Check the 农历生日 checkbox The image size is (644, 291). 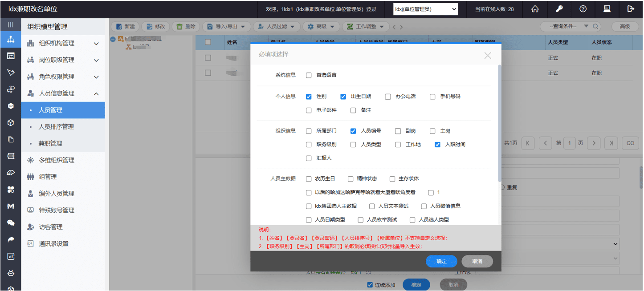[x=309, y=179]
